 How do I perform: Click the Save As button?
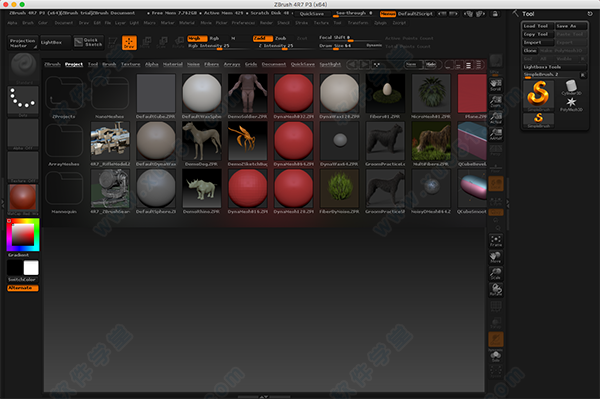571,26
